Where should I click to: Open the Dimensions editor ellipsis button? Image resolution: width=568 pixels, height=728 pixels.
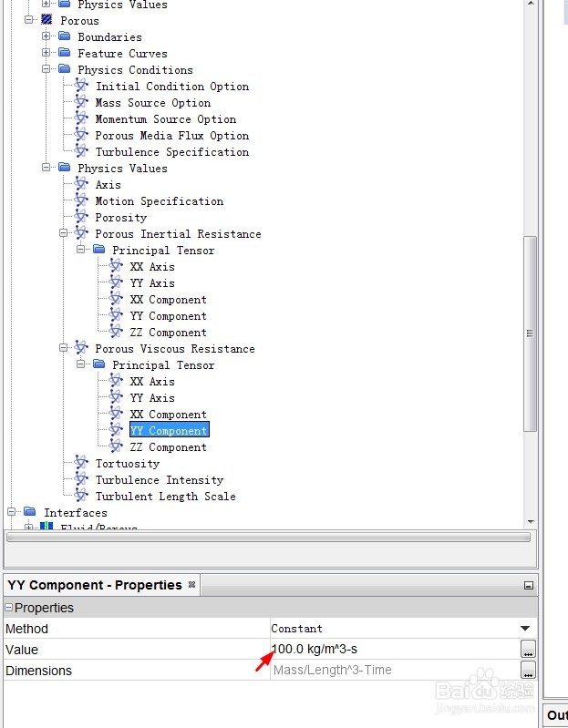coord(528,670)
